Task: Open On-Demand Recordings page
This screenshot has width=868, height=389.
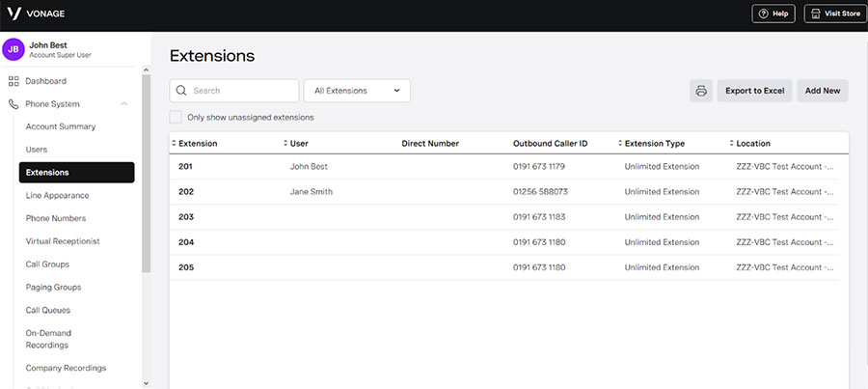Action: click(49, 339)
